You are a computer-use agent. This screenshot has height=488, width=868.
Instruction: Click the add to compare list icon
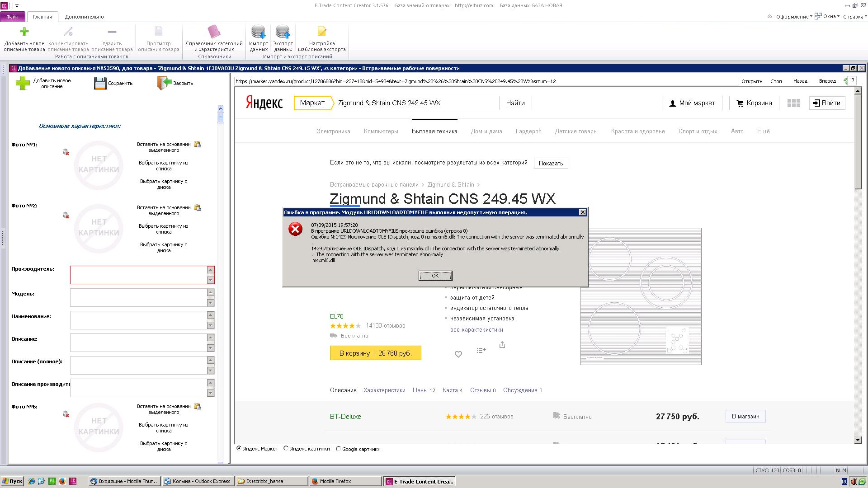point(481,350)
